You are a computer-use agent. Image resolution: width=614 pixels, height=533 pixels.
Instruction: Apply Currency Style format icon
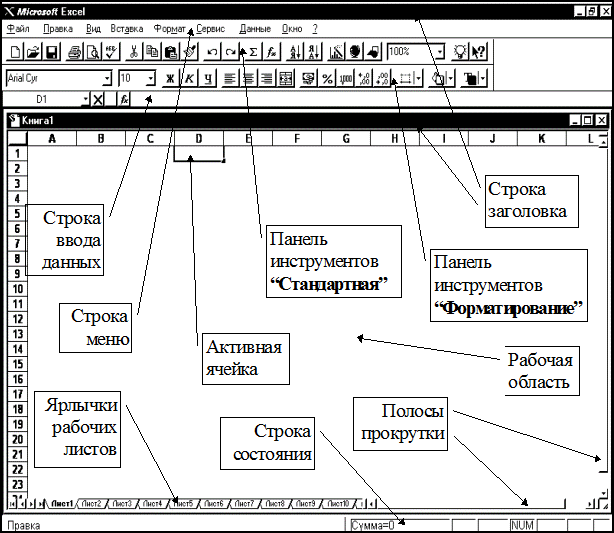point(309,78)
